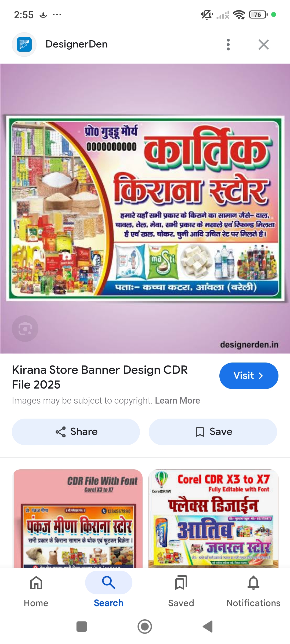Tap the Android back navigation button
The height and width of the screenshot is (644, 290).
(x=208, y=627)
